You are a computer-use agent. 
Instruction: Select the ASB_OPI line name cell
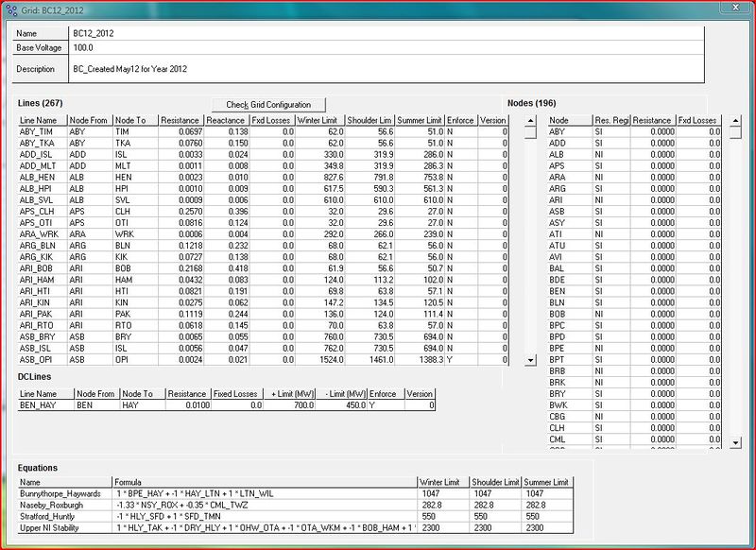(x=43, y=360)
